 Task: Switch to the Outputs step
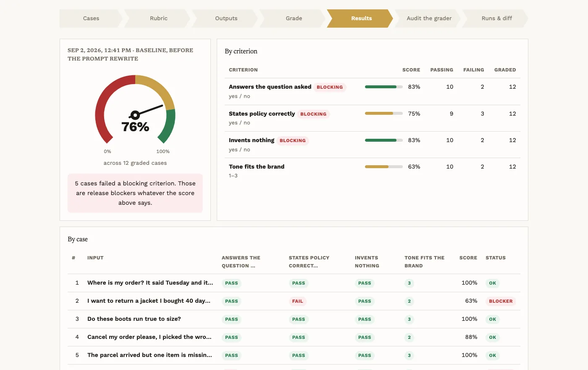[x=226, y=18]
